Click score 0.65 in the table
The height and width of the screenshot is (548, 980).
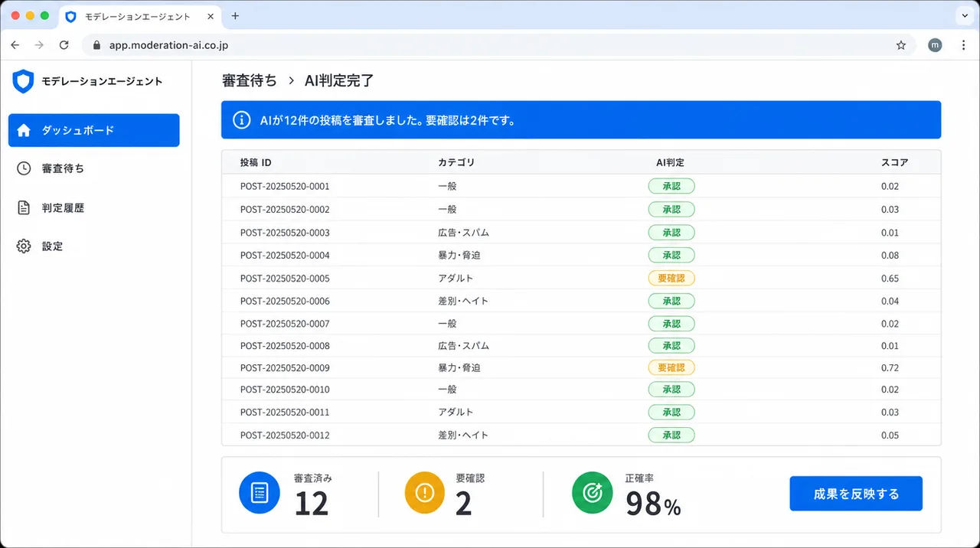coord(890,279)
